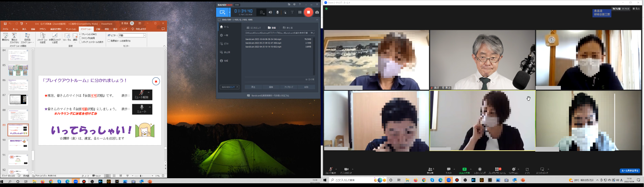The height and width of the screenshot is (187, 644).
Task: Start slideshow from beginning 最初から icon
Action: 5,37
